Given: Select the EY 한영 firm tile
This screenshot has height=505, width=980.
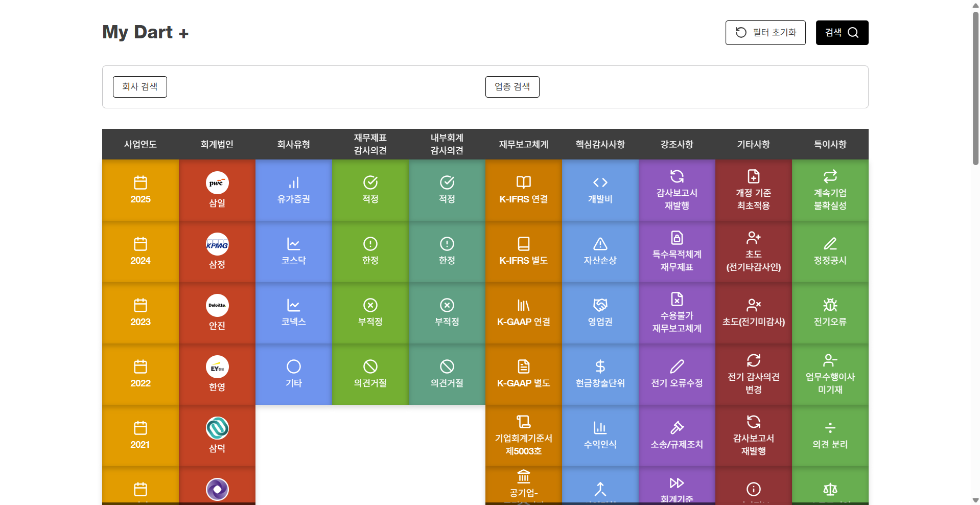Looking at the screenshot, I should (x=217, y=374).
